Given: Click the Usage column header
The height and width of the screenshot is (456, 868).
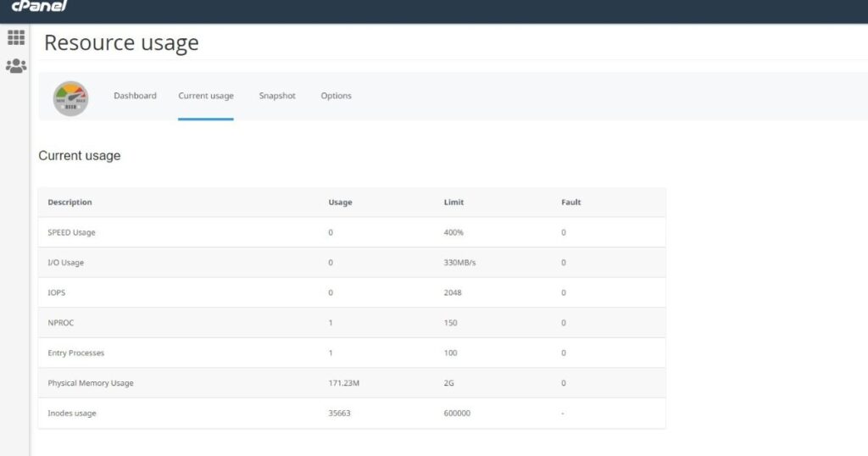Looking at the screenshot, I should pos(340,203).
